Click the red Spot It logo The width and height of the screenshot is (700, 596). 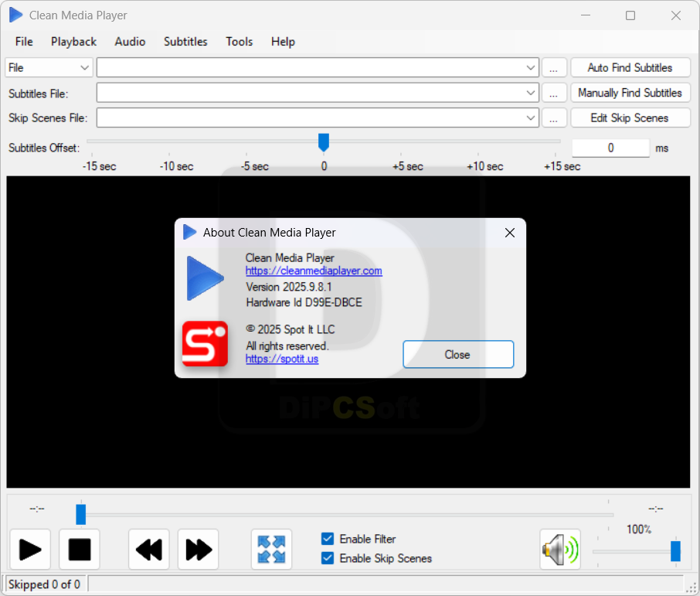205,343
